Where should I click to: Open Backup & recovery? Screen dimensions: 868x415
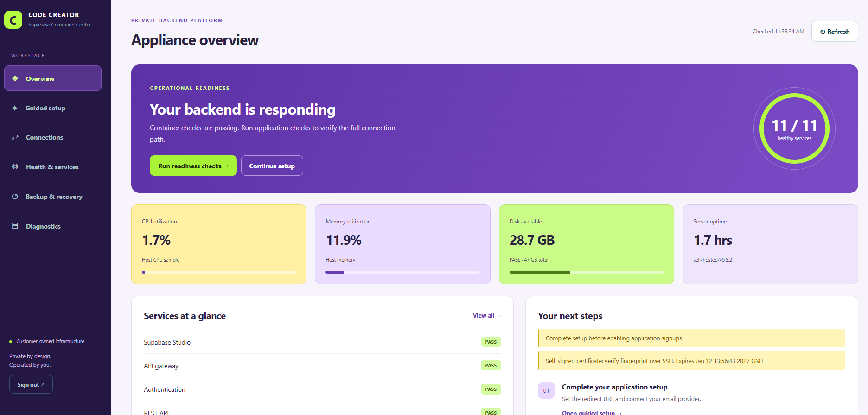pyautogui.click(x=53, y=197)
